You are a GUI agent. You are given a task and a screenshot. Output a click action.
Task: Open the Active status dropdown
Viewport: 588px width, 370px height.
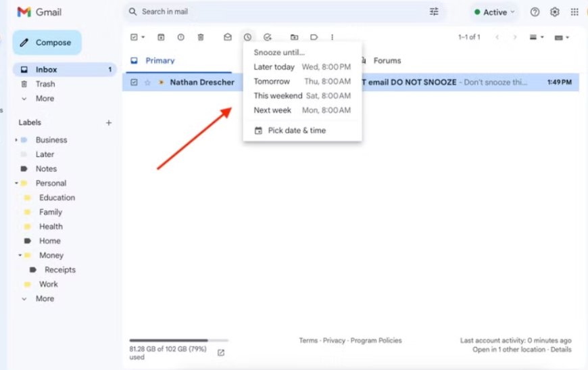[495, 12]
